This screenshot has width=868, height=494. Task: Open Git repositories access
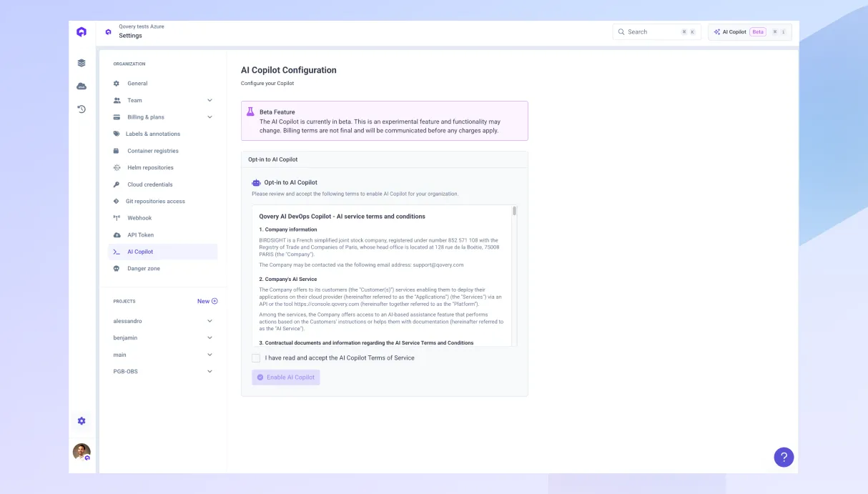163,201
